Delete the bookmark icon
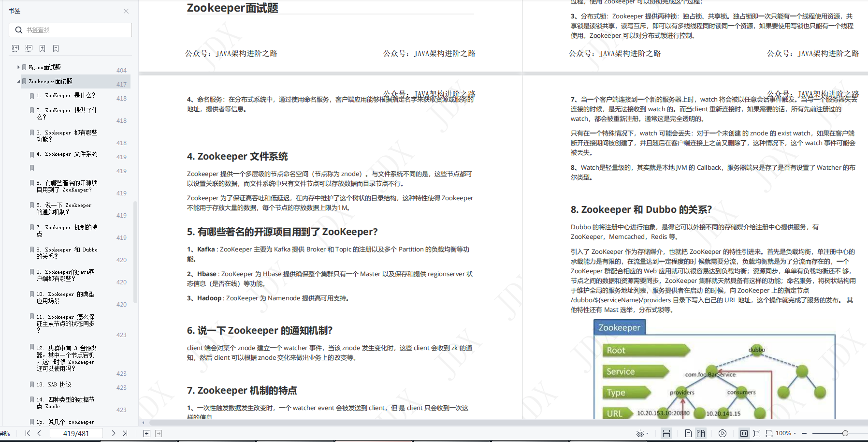The width and height of the screenshot is (868, 442). click(x=56, y=48)
